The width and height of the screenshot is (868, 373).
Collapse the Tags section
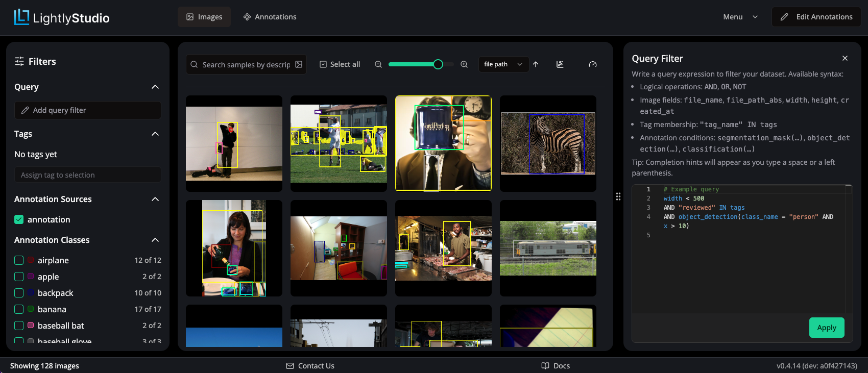pos(155,134)
